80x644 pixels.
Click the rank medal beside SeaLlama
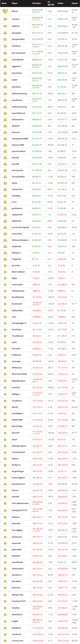pos(5,87)
